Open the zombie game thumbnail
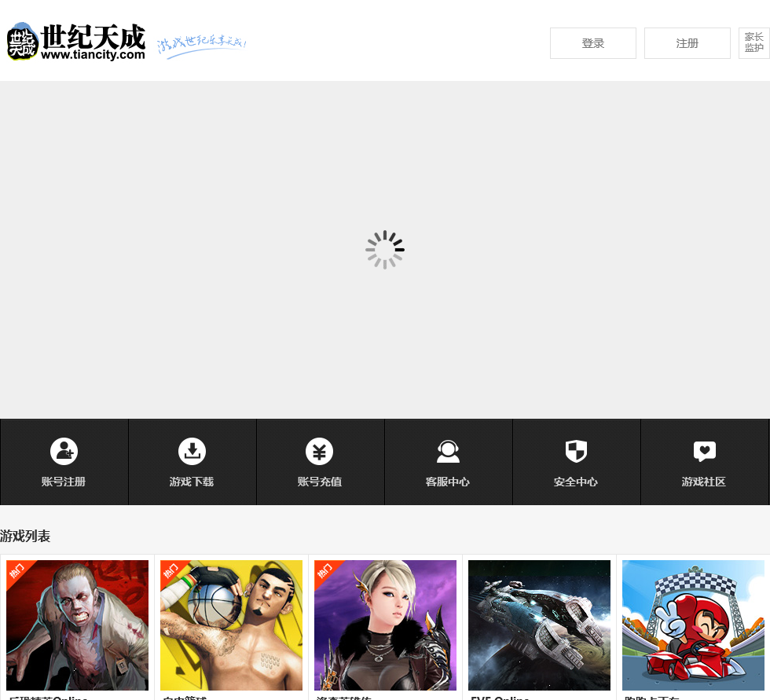770x700 pixels. (77, 625)
